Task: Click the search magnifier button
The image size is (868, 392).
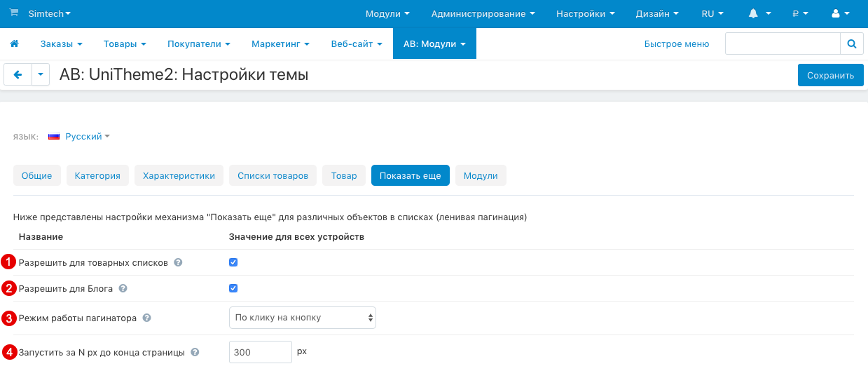Action: point(852,43)
